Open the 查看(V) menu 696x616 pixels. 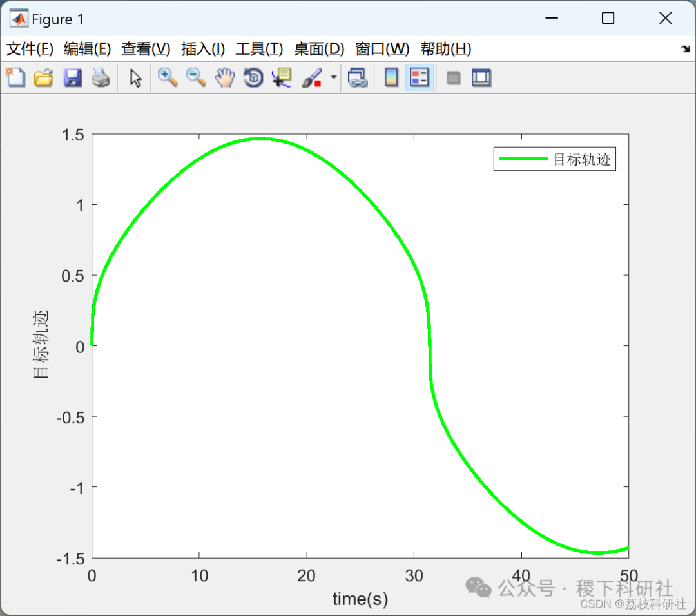146,49
